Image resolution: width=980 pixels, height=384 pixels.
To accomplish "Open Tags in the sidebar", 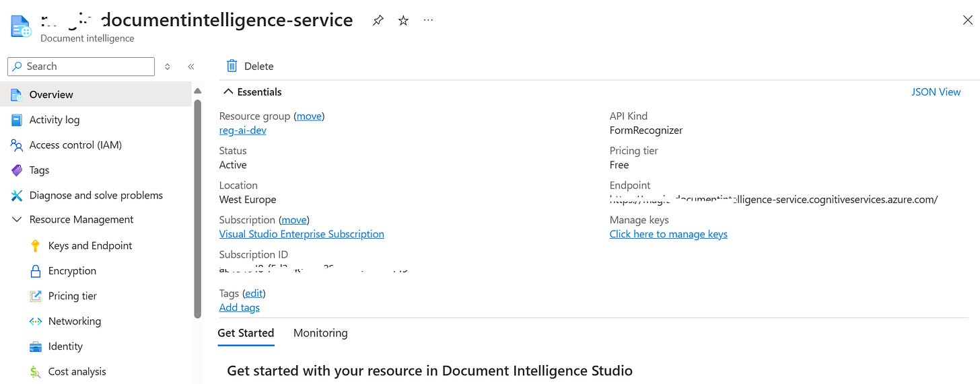I will [39, 170].
